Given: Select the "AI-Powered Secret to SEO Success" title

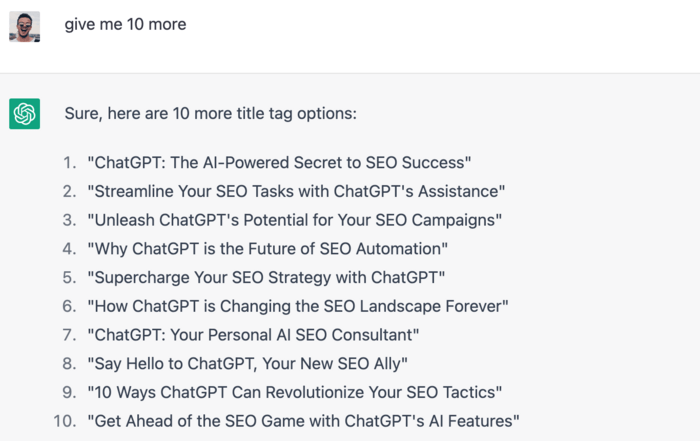Looking at the screenshot, I should pos(279,162).
